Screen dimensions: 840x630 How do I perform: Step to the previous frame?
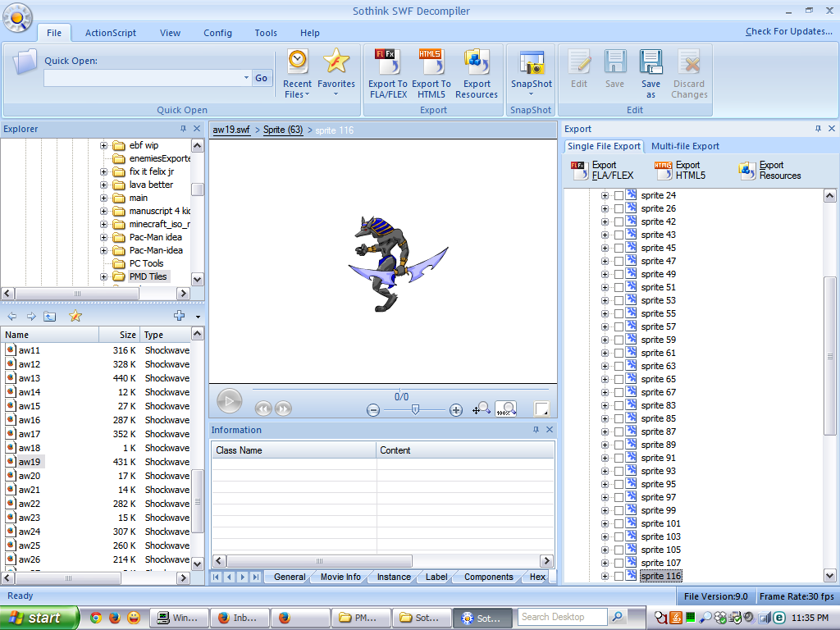[263, 409]
